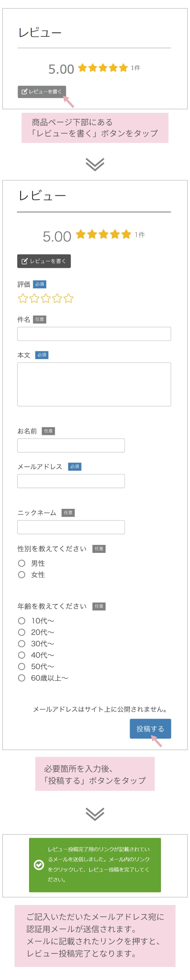Focus the 件名 text field

94,334
